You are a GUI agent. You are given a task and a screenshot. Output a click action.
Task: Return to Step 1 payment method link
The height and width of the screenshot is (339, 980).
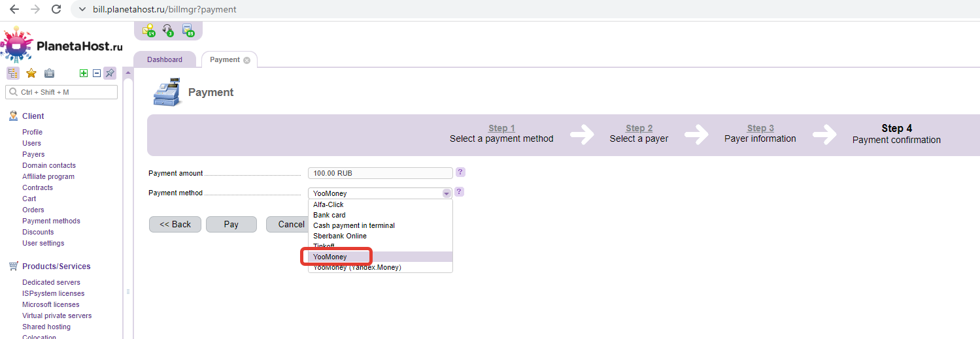coord(501,128)
